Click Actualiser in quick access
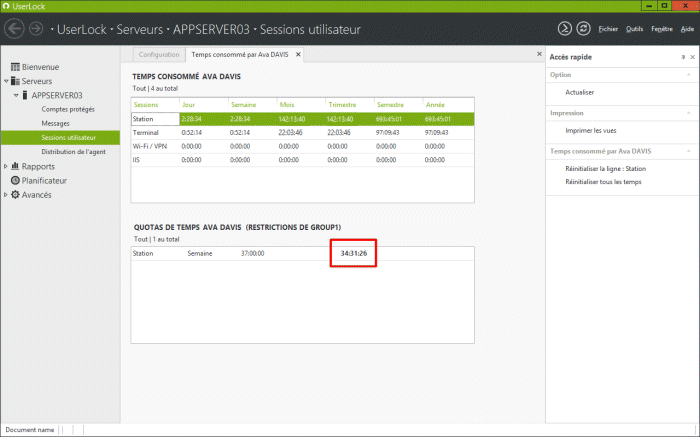 pyautogui.click(x=579, y=92)
